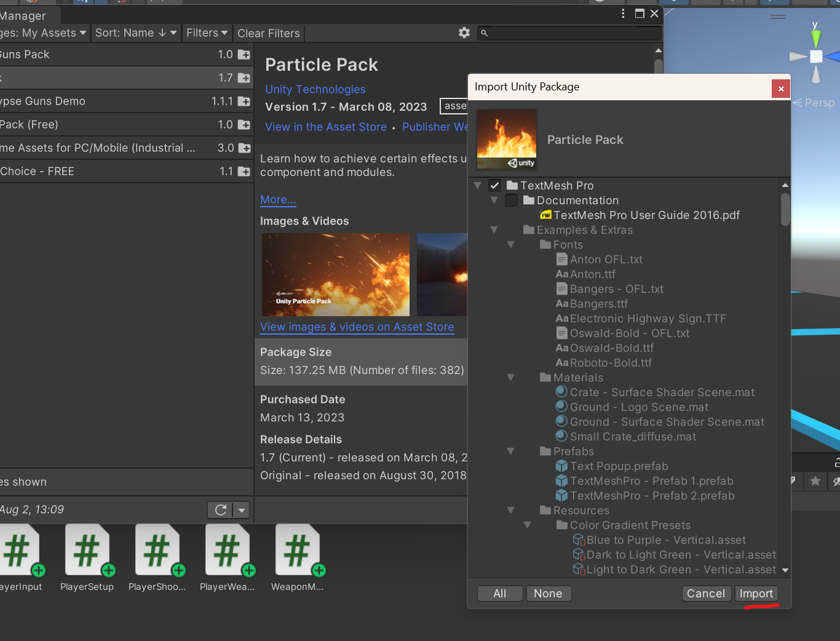Click TextMeshPro - Prefab 1.prefab icon
840x641 pixels.
(x=561, y=480)
